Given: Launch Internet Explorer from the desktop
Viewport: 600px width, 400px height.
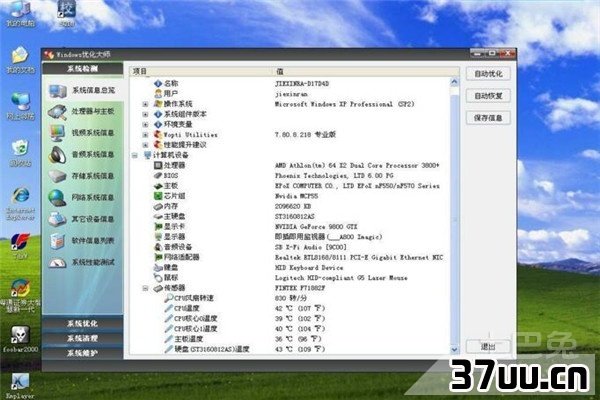Looking at the screenshot, I should [21, 204].
